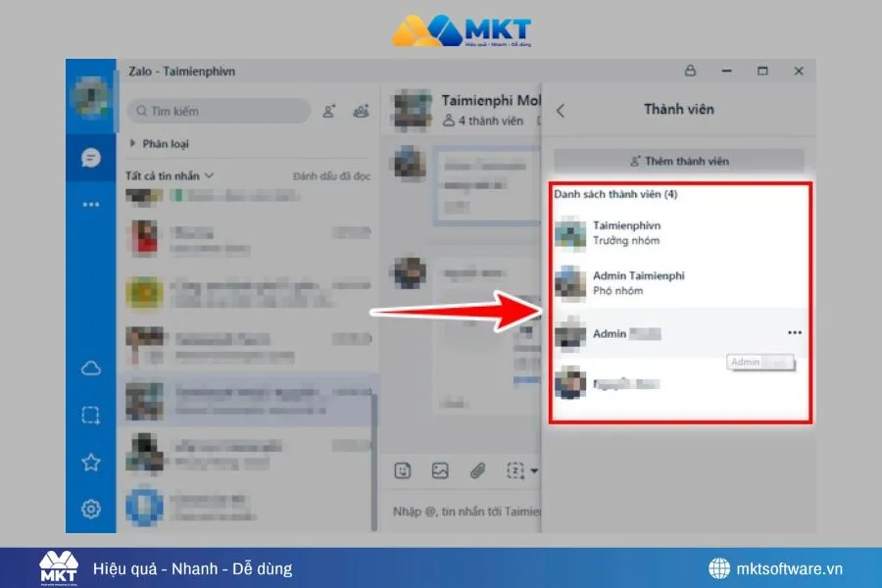Open the Tất cả tin nhắn dropdown
The width and height of the screenshot is (882, 588).
click(170, 175)
